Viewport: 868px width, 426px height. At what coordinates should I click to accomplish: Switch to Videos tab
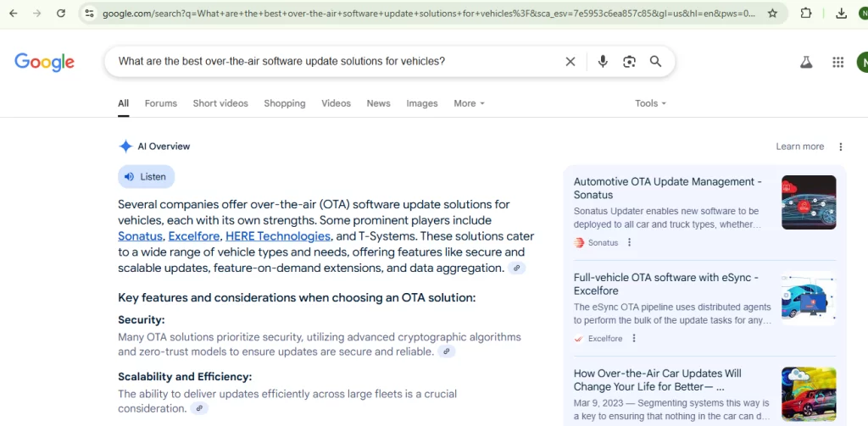pos(336,103)
